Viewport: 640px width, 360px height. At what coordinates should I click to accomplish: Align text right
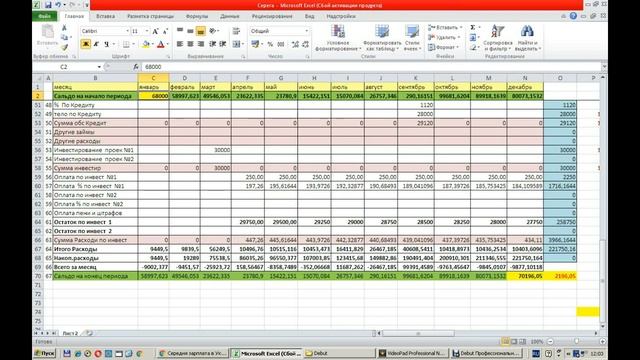(x=200, y=44)
